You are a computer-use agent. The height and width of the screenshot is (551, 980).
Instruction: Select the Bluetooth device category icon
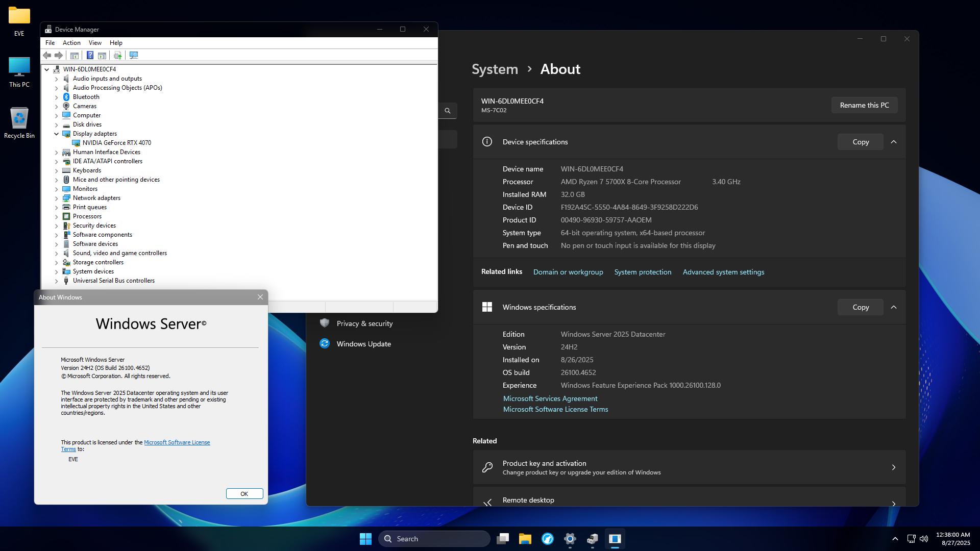pyautogui.click(x=66, y=97)
